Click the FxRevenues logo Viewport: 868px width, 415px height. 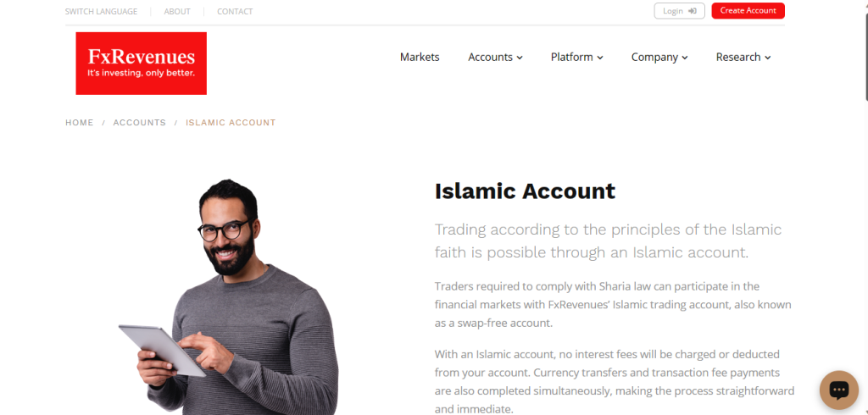[142, 63]
